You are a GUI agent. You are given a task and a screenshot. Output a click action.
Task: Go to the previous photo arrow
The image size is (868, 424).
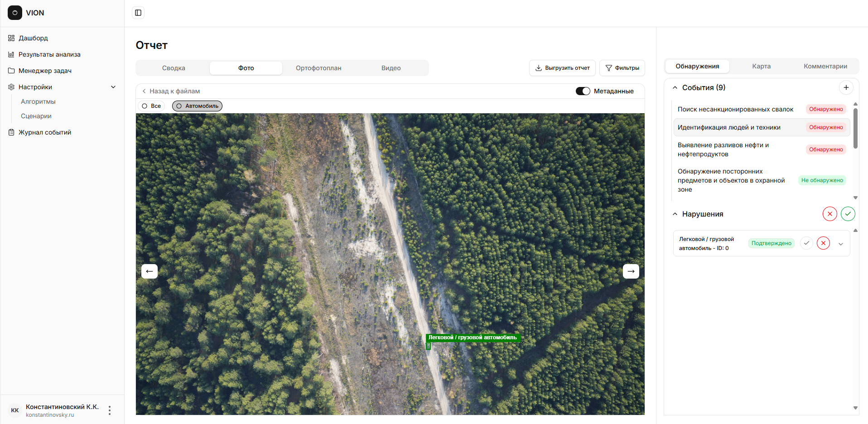point(149,271)
